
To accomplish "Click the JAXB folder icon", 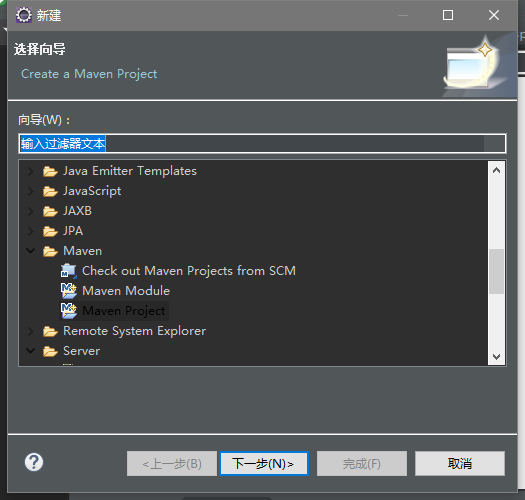I will 50,211.
